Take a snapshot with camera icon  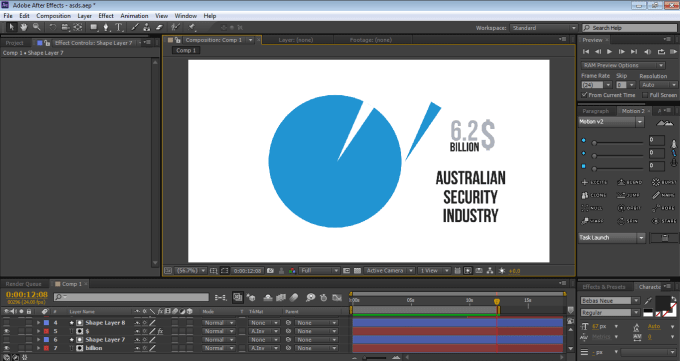coord(270,271)
